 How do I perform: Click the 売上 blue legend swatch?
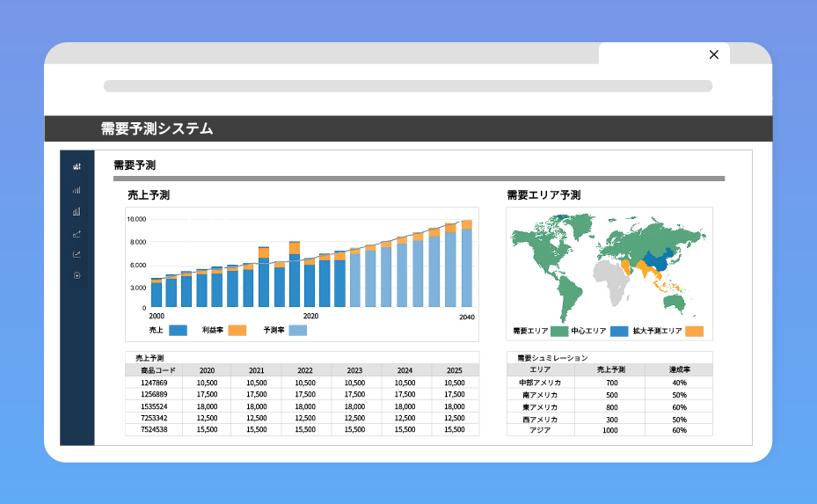(x=178, y=331)
